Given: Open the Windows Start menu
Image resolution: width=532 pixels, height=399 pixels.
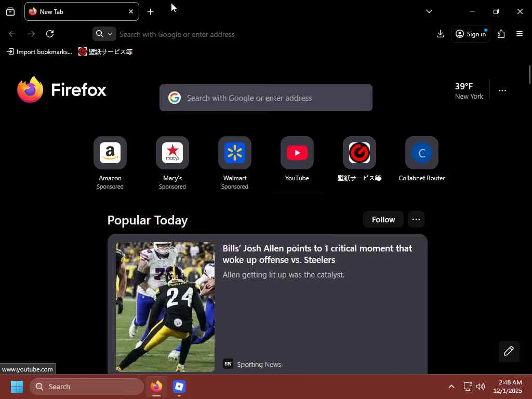Looking at the screenshot, I should pos(17,387).
